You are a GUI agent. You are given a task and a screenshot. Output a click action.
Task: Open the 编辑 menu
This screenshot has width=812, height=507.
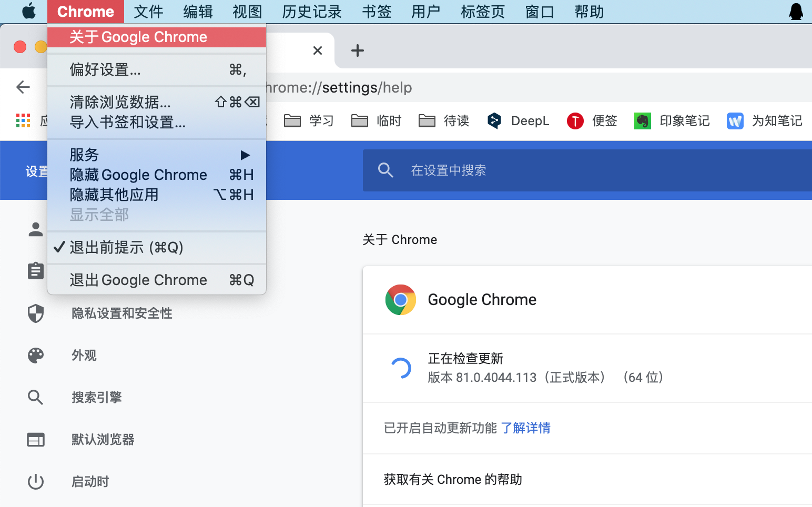[x=198, y=11]
